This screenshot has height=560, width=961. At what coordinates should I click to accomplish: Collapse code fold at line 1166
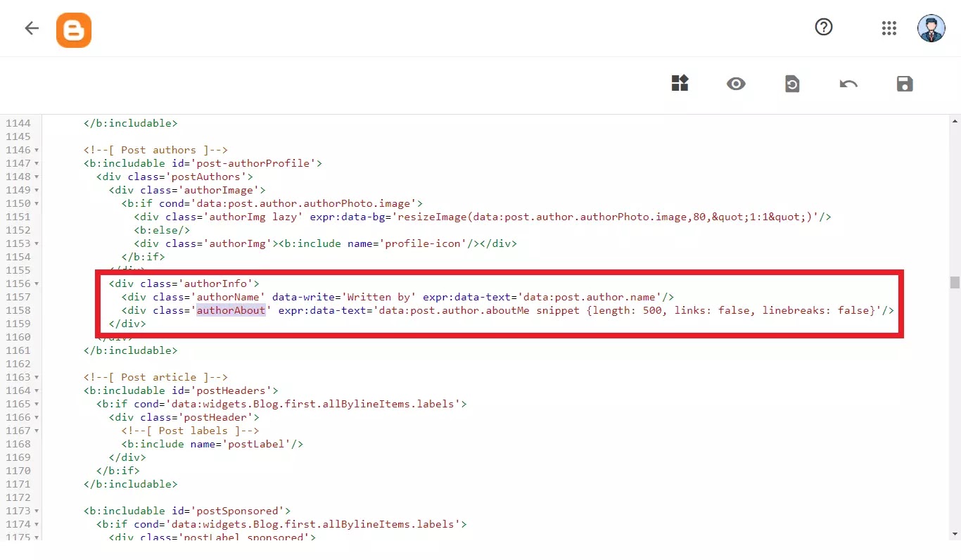37,417
